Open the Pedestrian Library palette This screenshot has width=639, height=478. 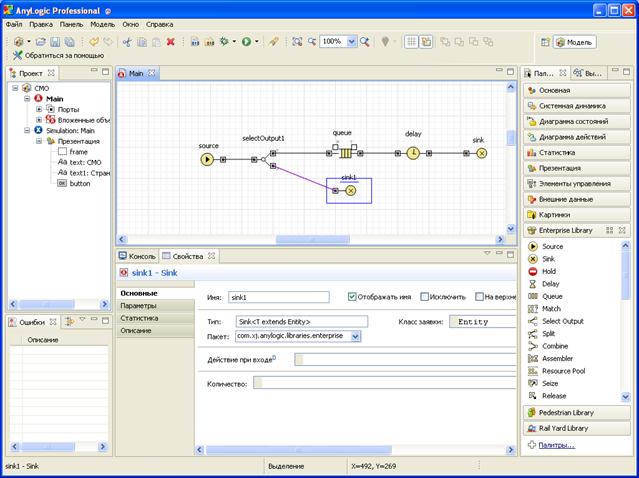tap(577, 413)
